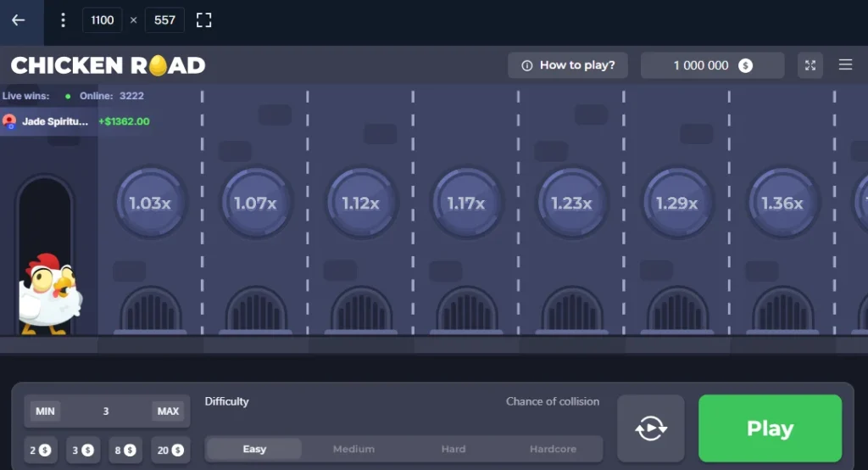Choose Hardcore difficulty option

(553, 449)
